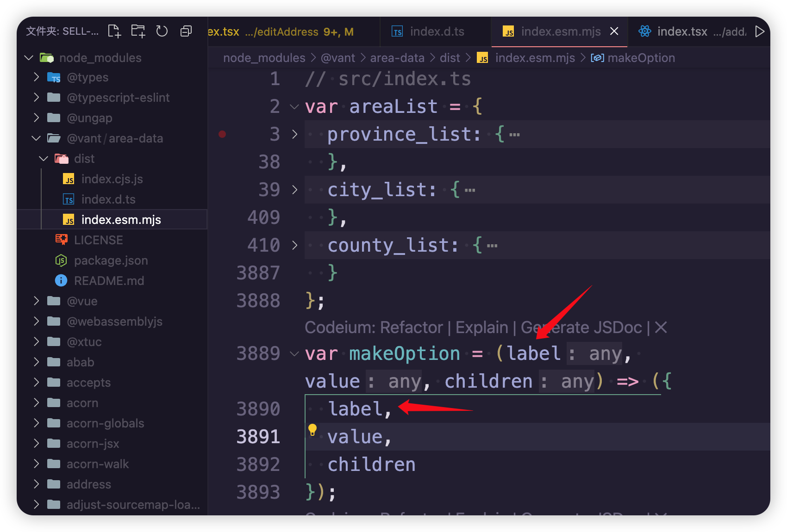This screenshot has height=532, width=787.
Task: Open README.md in the tree
Action: point(112,281)
